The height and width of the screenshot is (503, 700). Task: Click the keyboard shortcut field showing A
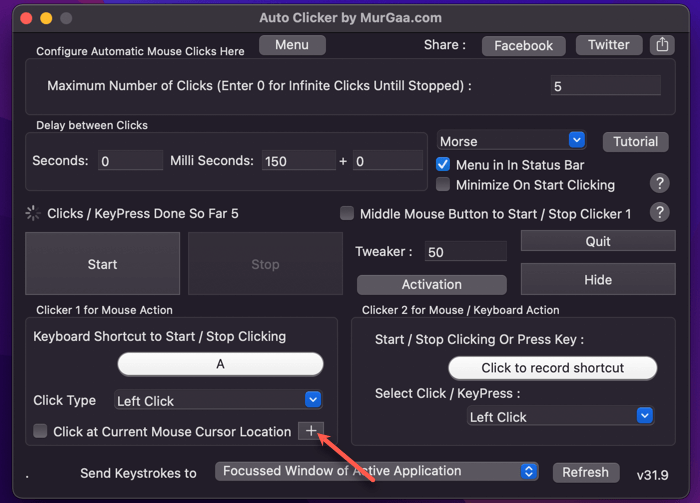point(220,364)
